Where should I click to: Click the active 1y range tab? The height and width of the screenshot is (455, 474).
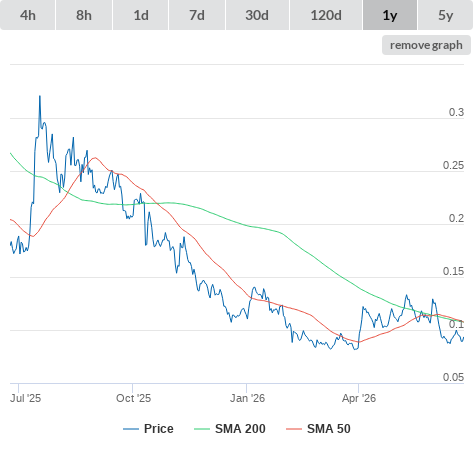390,15
